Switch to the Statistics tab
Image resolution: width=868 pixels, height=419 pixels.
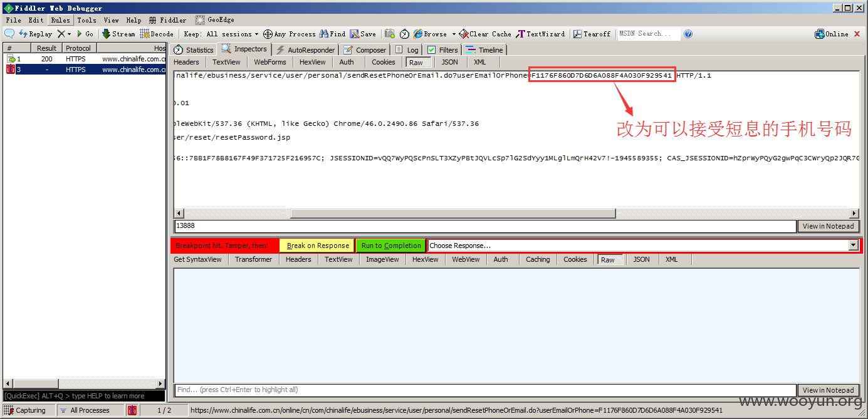click(194, 49)
